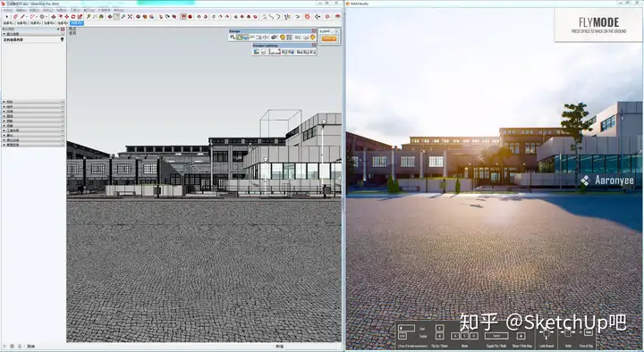Switch off the highlighted Pan hand tool
644x352 pixels.
(116, 16)
